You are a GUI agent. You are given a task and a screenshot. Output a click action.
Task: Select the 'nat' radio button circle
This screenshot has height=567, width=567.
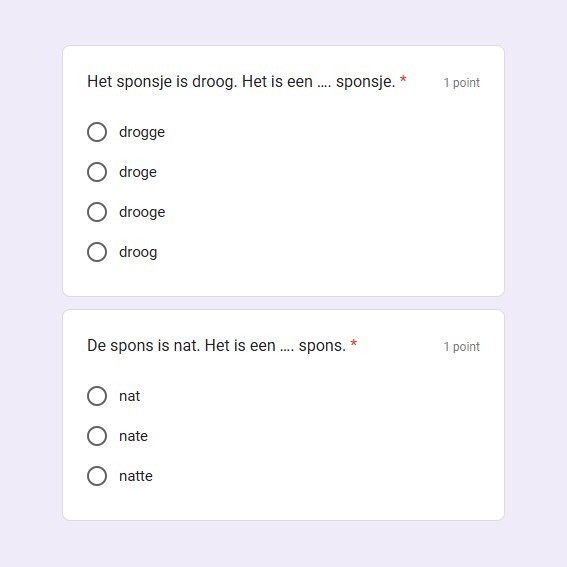coord(97,396)
